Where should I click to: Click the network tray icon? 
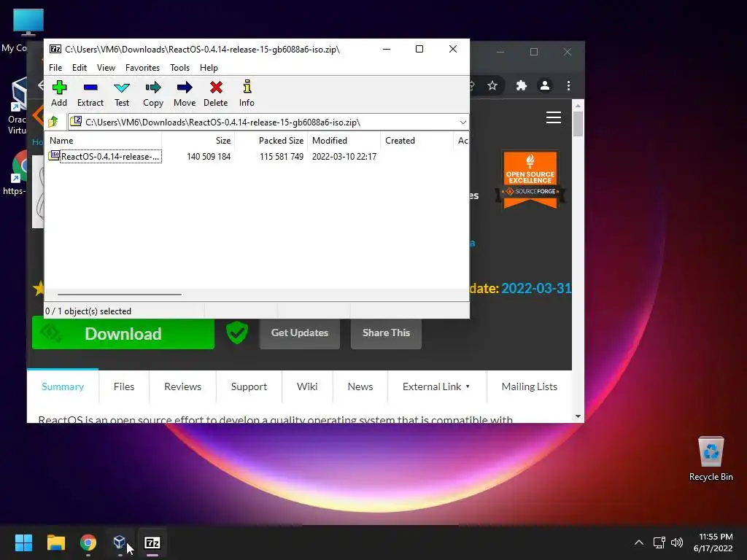(x=659, y=542)
